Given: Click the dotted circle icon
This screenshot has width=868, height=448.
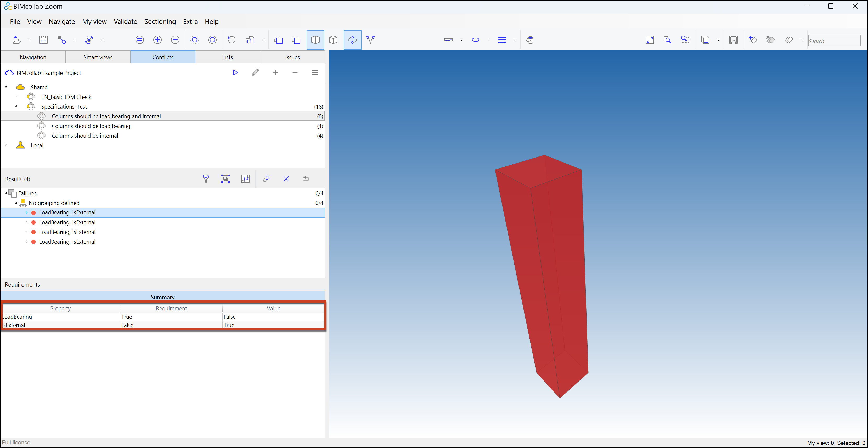Looking at the screenshot, I should (x=194, y=40).
